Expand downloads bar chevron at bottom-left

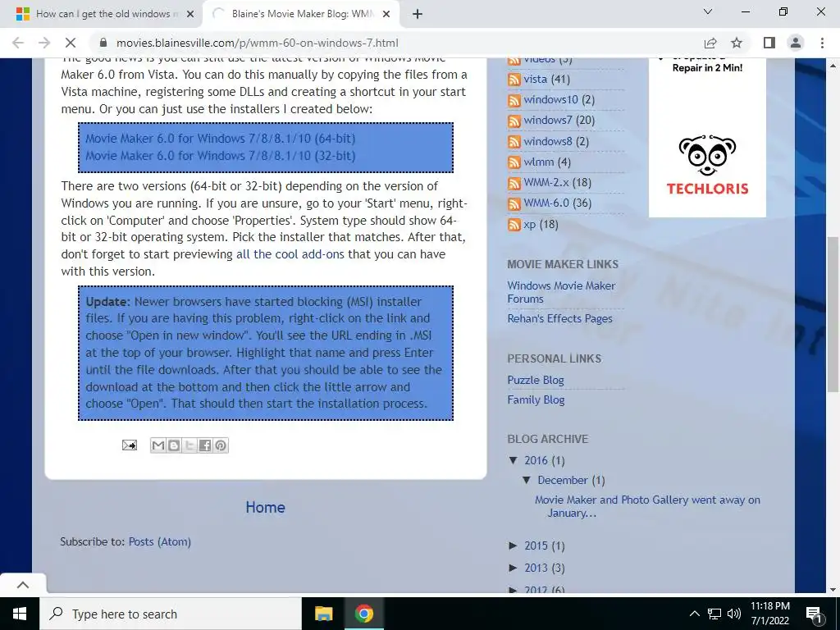(x=23, y=584)
